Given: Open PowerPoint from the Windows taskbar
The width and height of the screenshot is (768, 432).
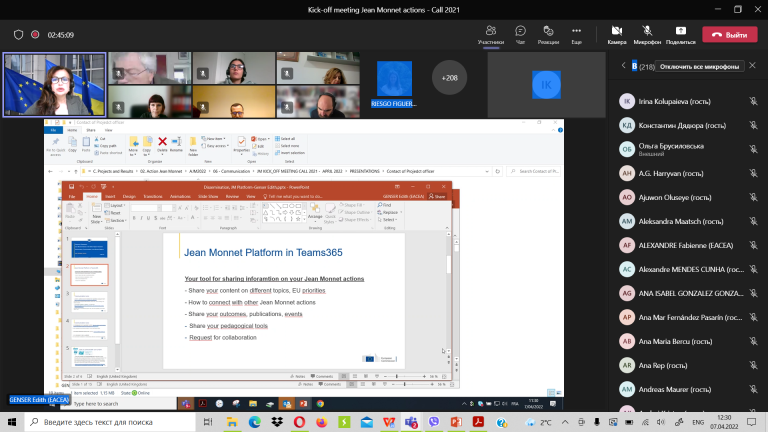Looking at the screenshot, I should tap(456, 422).
